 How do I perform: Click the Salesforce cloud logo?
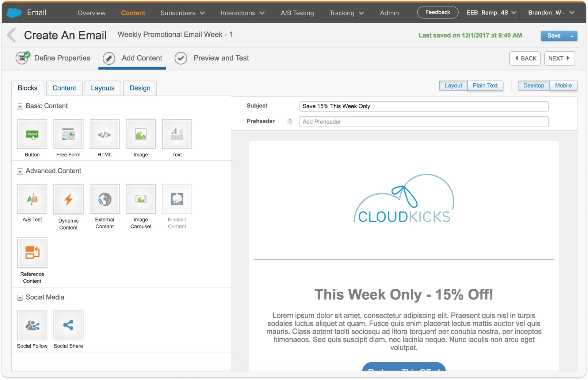(14, 13)
